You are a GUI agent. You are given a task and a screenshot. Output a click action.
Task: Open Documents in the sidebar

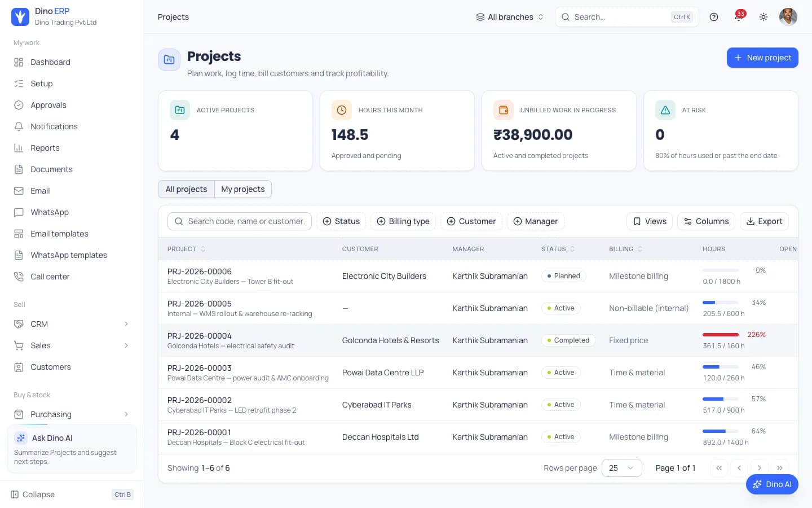pos(72,169)
